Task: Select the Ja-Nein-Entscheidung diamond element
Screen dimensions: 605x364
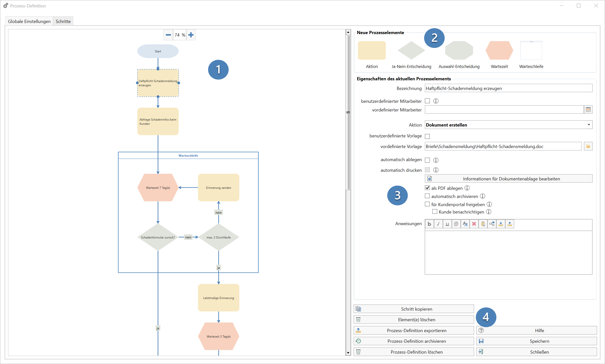Action: pos(411,50)
